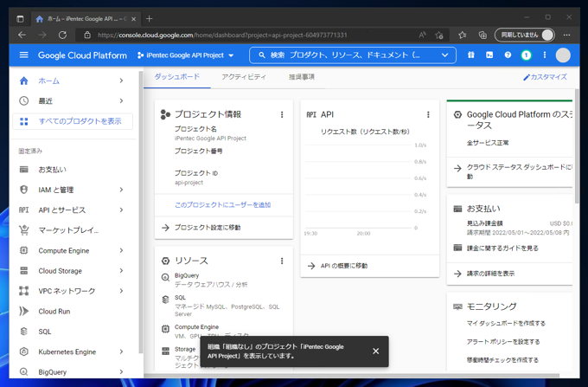Click the sync disabled profile button
The height and width of the screenshot is (387, 588).
[x=525, y=35]
